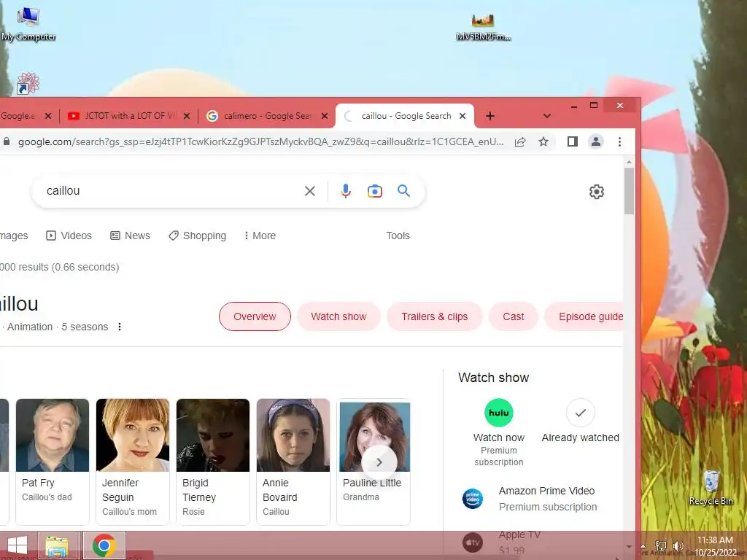This screenshot has width=747, height=560.
Task: Click the Chrome taskbar icon
Action: point(104,545)
